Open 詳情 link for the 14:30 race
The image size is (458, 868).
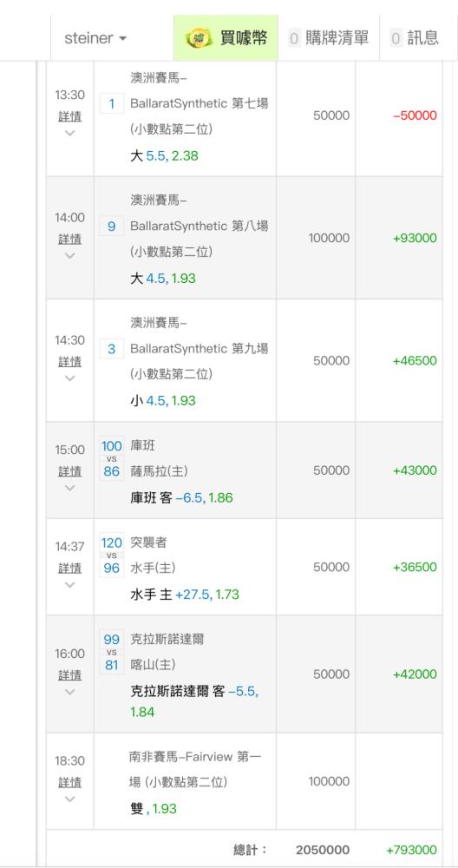click(69, 361)
